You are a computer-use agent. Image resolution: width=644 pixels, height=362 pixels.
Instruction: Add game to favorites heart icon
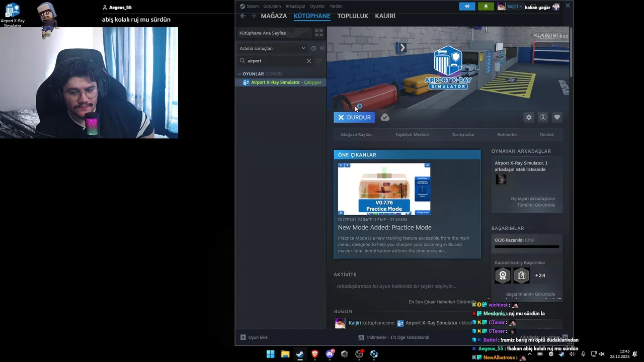(x=557, y=117)
